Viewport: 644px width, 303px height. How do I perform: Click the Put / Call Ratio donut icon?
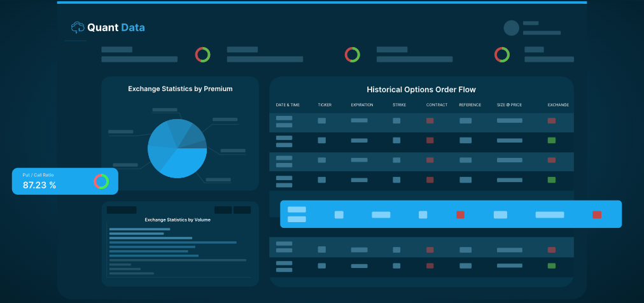tap(101, 181)
